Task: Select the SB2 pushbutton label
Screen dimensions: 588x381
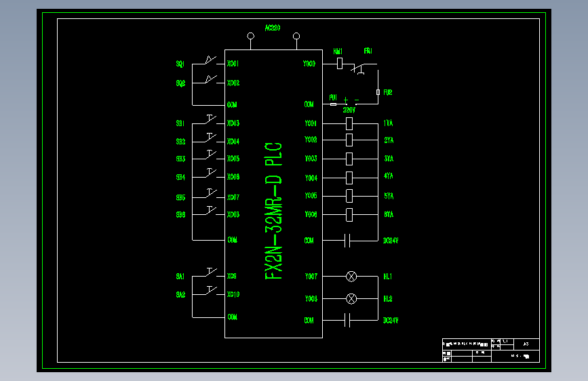Action: pyautogui.click(x=181, y=142)
